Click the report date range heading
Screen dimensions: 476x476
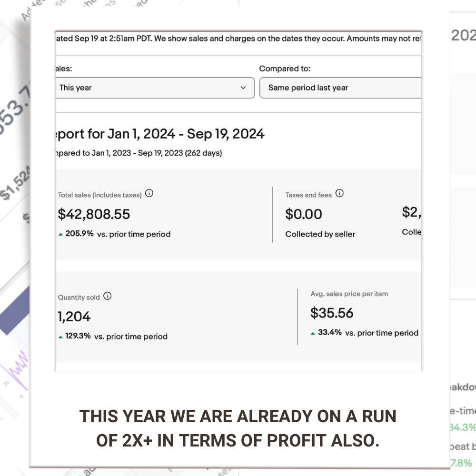coord(160,134)
